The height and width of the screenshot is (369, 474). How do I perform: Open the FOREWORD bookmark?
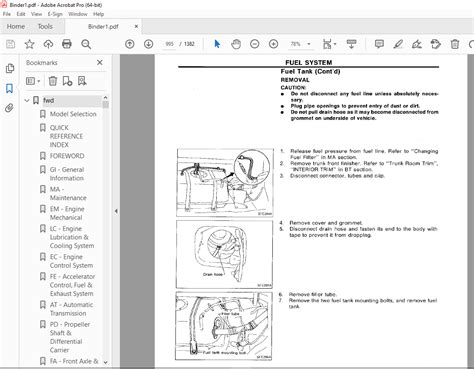click(x=67, y=156)
